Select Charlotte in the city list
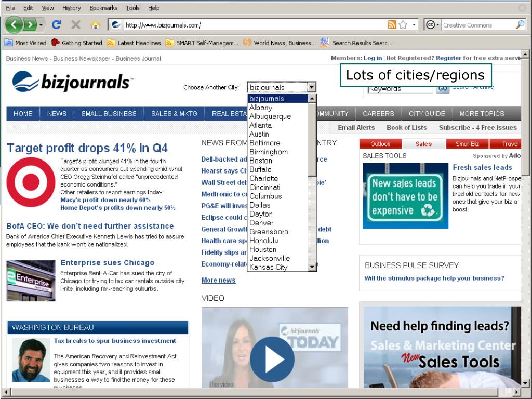This screenshot has height=399, width=532. point(263,179)
